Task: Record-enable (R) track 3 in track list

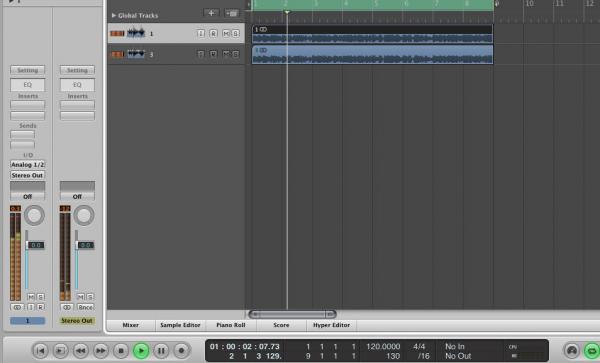Action: 213,54
